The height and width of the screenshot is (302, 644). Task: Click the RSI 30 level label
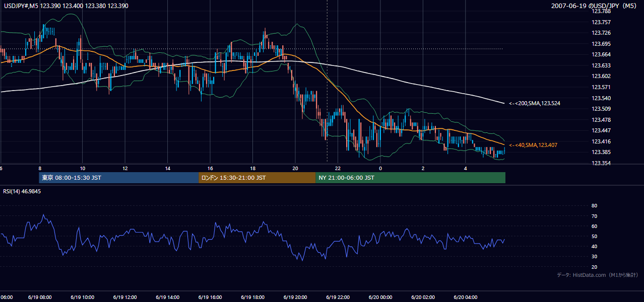coord(594,257)
